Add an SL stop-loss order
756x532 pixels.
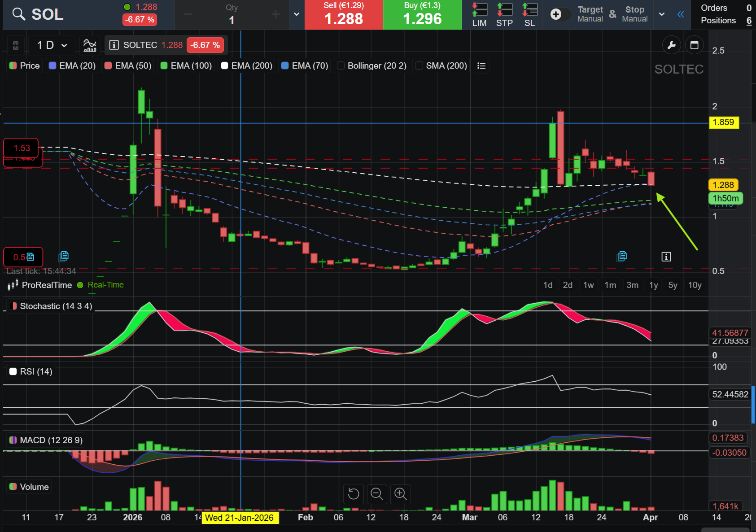tap(529, 15)
